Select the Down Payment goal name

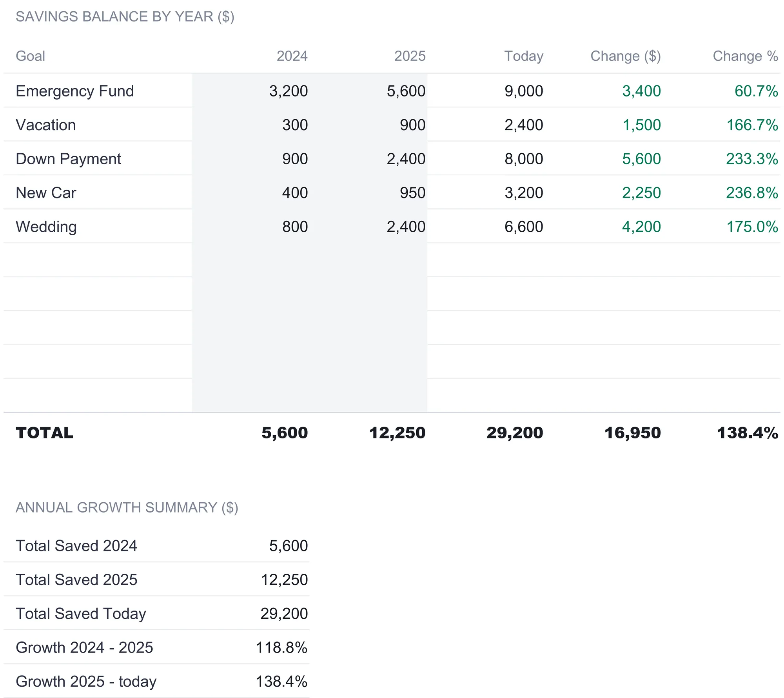click(69, 159)
